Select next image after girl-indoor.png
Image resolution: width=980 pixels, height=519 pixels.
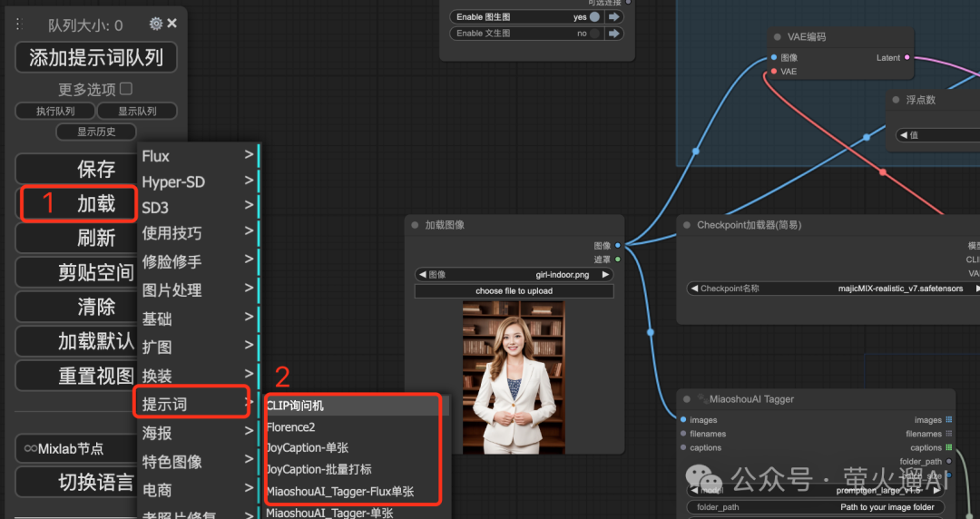605,275
